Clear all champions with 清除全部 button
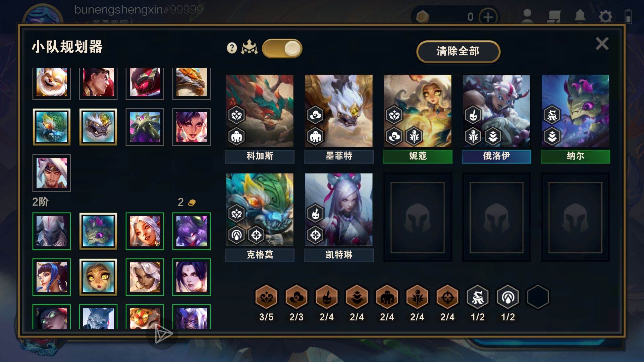The height and width of the screenshot is (362, 644). pyautogui.click(x=458, y=51)
